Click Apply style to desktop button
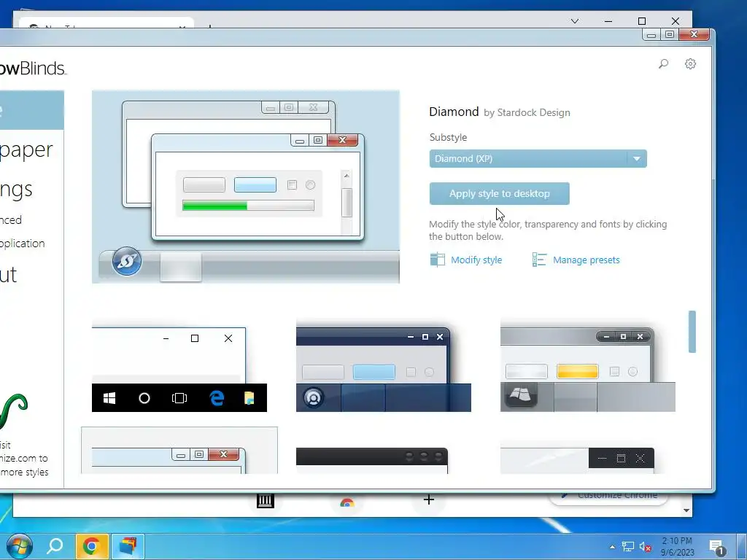 (499, 193)
